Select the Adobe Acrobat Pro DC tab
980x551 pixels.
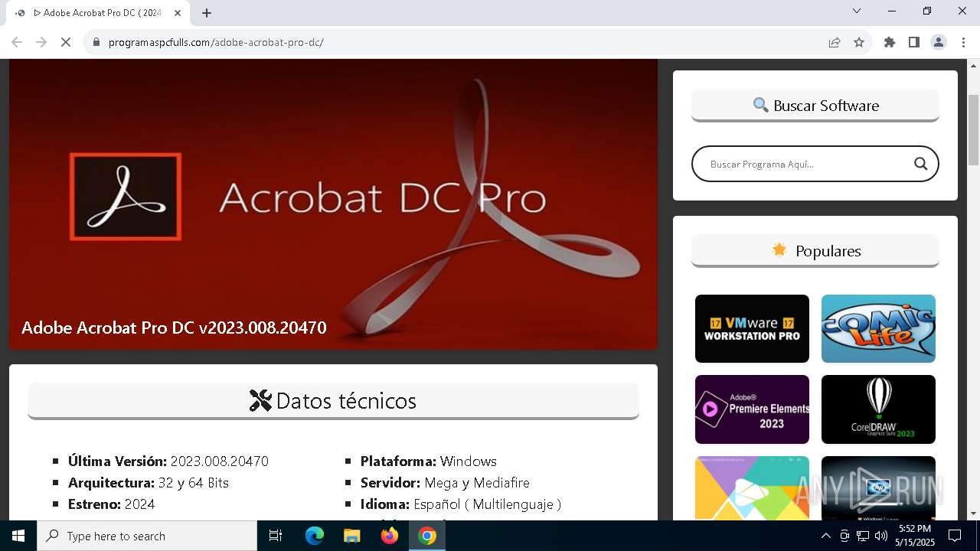tap(97, 13)
